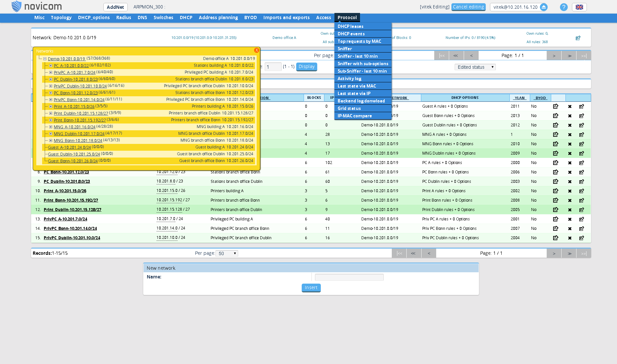Delete the PrivPC A-10.201.7.0/24 row
This screenshot has width=617, height=364.
tap(570, 219)
